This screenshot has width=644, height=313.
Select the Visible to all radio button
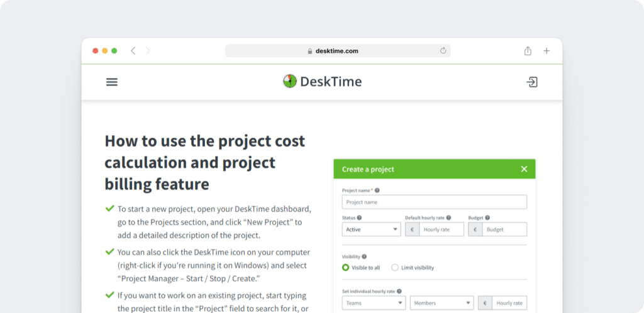tap(346, 268)
